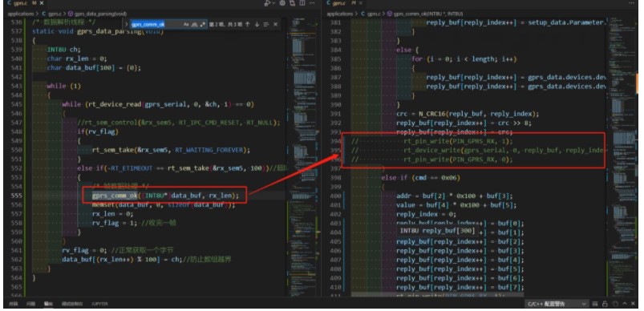
Task: Click the right editor minimap
Action: (621, 156)
